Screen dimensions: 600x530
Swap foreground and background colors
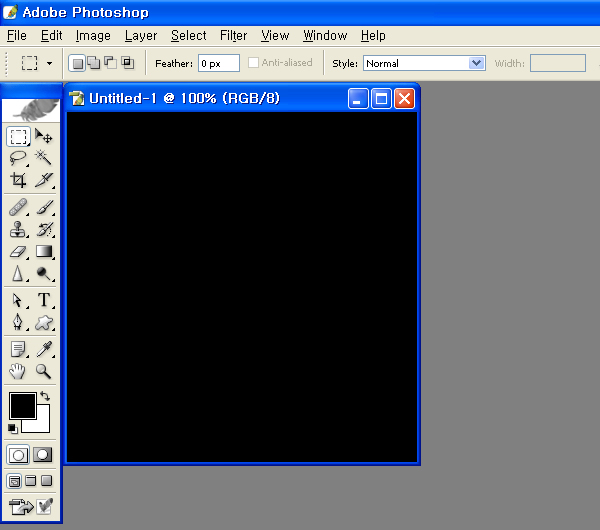tap(45, 396)
